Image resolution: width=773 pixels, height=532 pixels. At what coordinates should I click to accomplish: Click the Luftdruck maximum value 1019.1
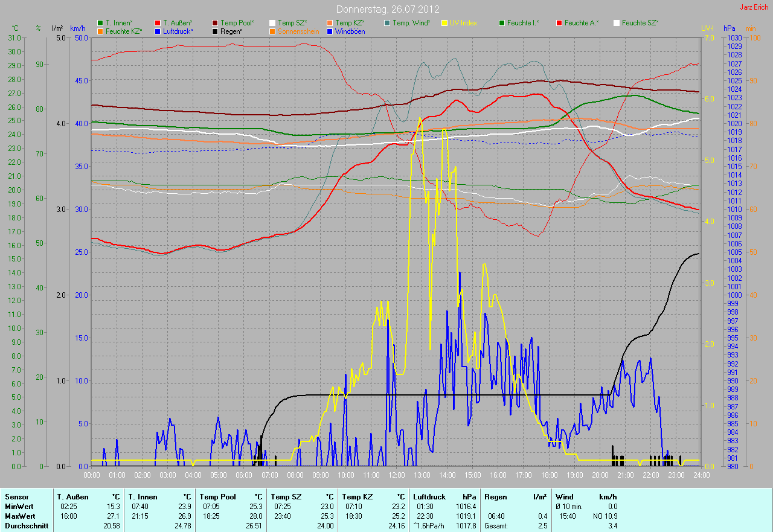point(466,516)
